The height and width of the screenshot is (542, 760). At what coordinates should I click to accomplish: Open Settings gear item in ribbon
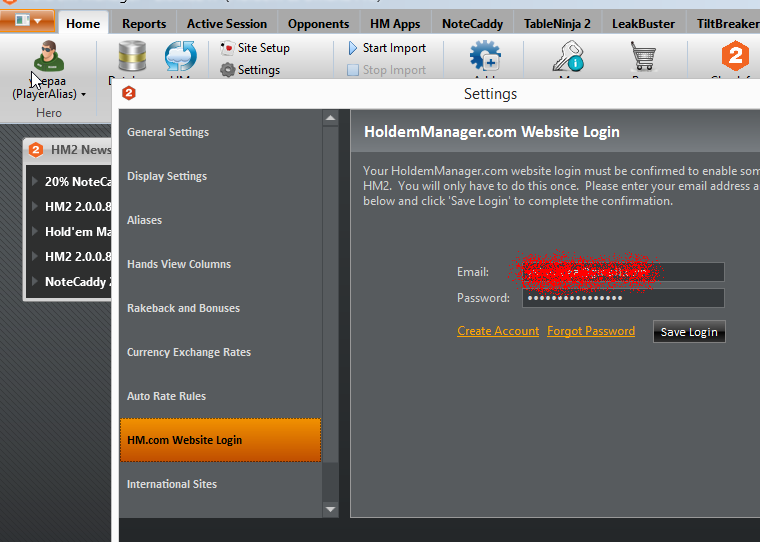[x=250, y=70]
